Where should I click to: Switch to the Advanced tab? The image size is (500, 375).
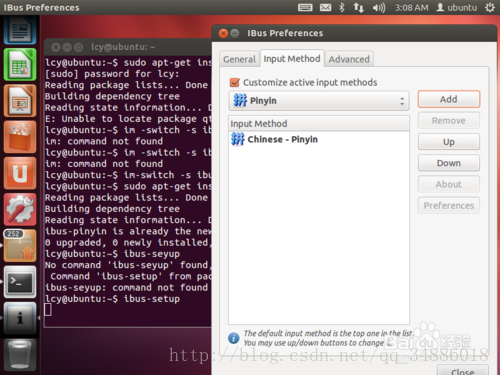pyautogui.click(x=349, y=59)
